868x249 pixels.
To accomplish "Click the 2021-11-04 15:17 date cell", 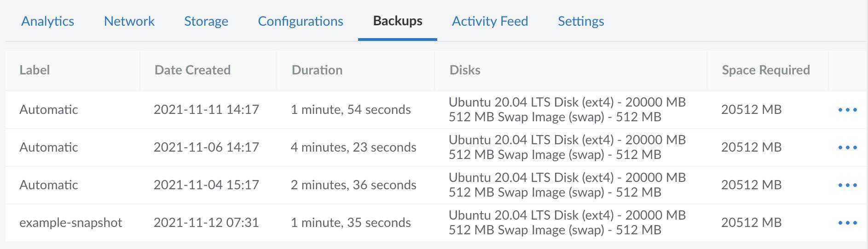I will (x=206, y=185).
